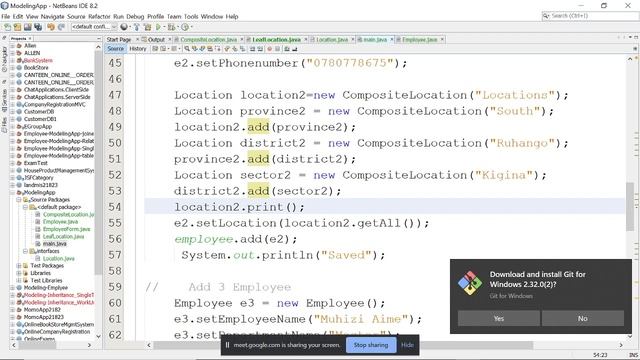Open Run Project dropdown arrow
The image size is (640, 360).
click(x=164, y=27)
